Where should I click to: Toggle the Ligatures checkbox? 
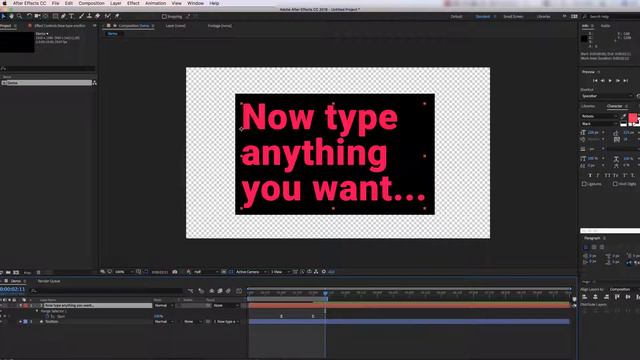[x=584, y=184]
